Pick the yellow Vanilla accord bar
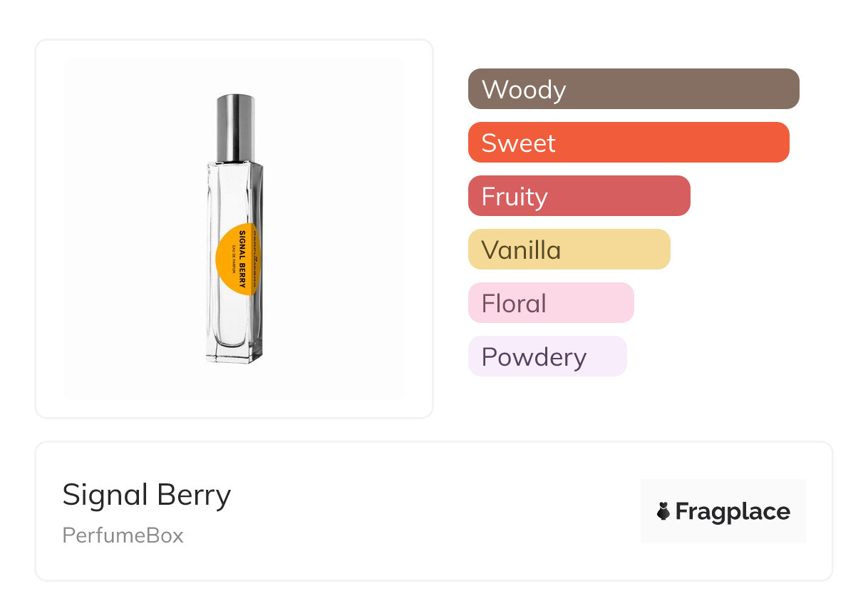 point(569,250)
